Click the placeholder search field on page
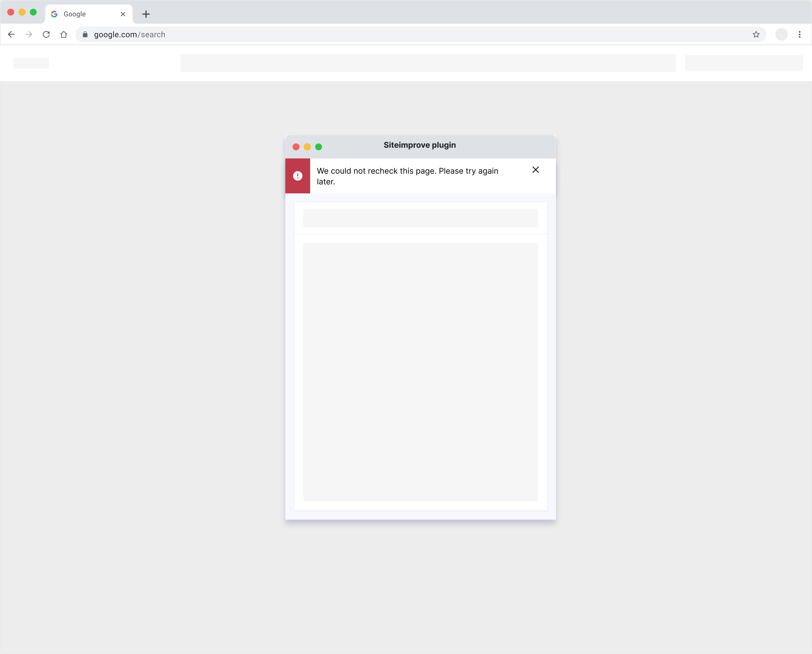This screenshot has height=654, width=812. tap(428, 63)
